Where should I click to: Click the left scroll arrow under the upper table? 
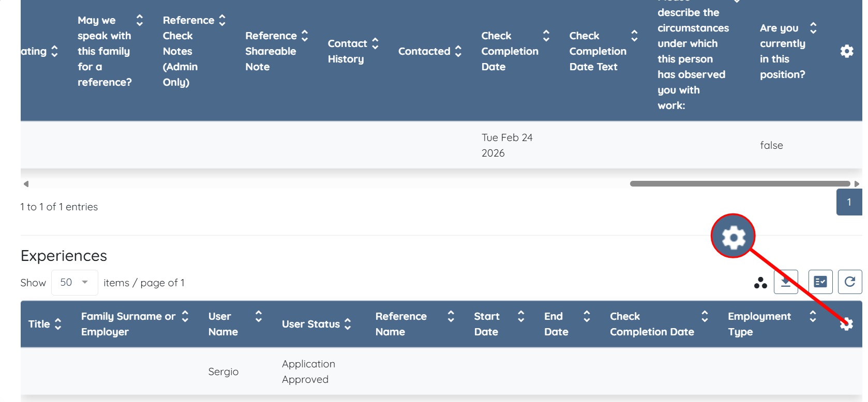click(x=26, y=184)
